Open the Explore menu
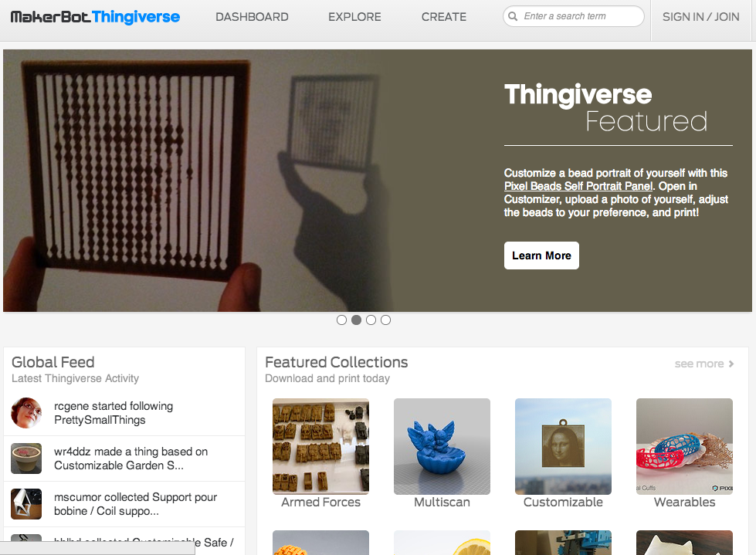The width and height of the screenshot is (756, 555). tap(354, 17)
